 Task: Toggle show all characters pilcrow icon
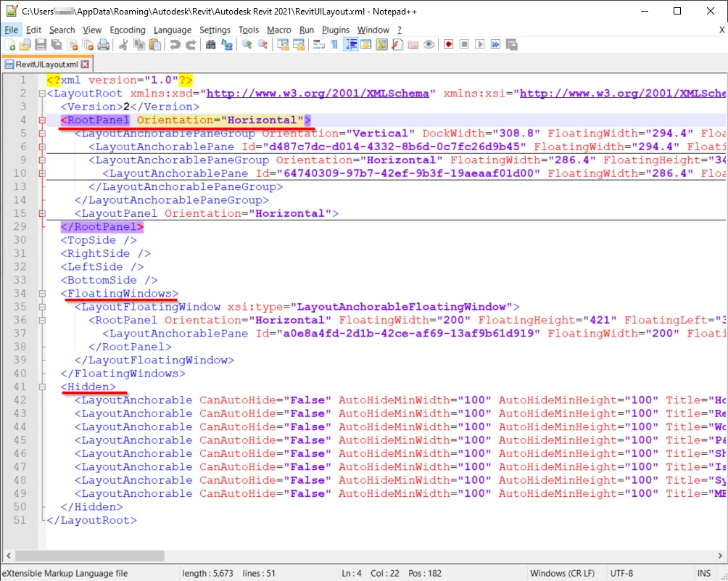click(334, 45)
